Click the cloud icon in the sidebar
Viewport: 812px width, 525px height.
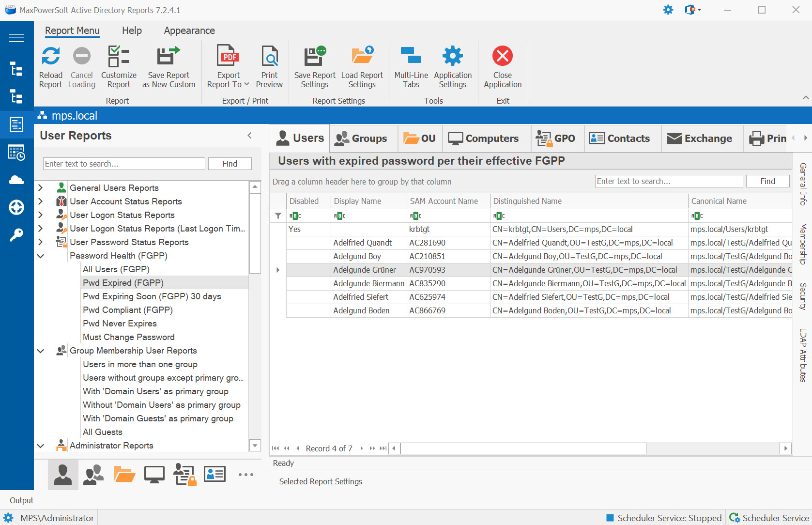pyautogui.click(x=16, y=180)
